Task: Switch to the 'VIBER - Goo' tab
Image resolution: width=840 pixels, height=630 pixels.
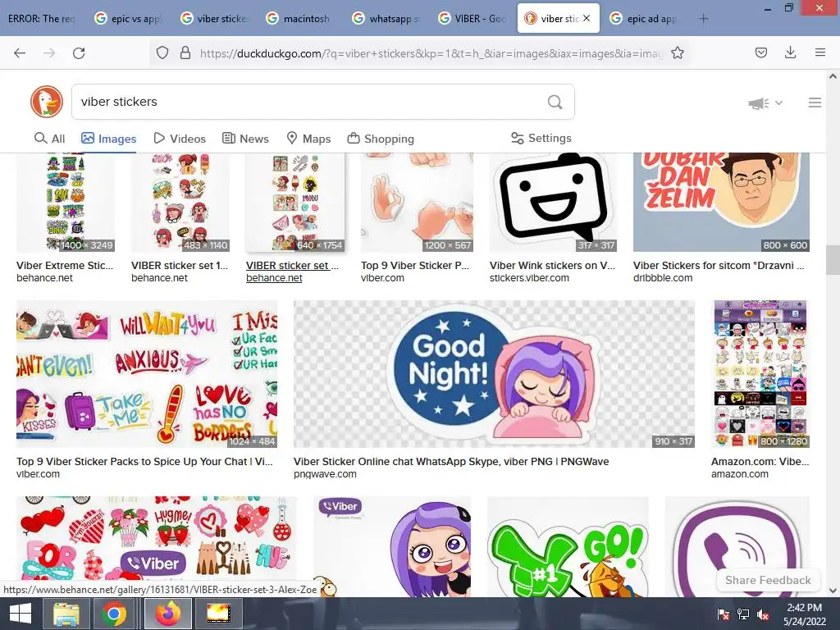Action: click(x=472, y=19)
